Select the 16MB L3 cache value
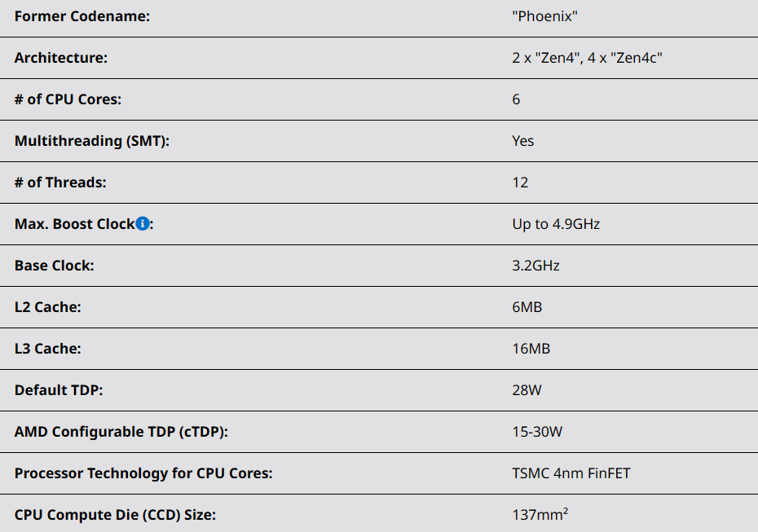 pos(531,349)
